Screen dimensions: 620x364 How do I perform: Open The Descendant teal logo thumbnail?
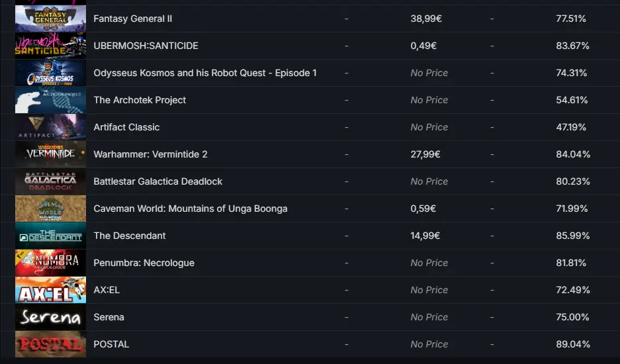[x=50, y=236]
